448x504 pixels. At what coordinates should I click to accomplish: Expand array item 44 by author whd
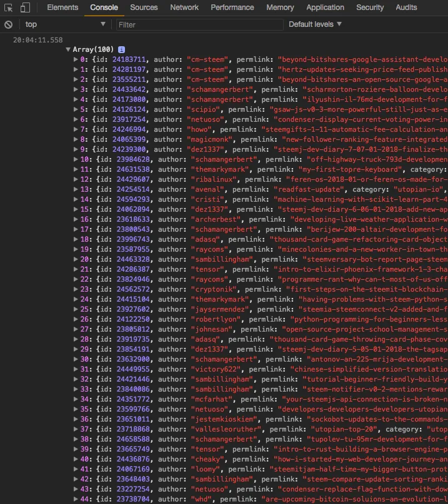[x=76, y=499]
